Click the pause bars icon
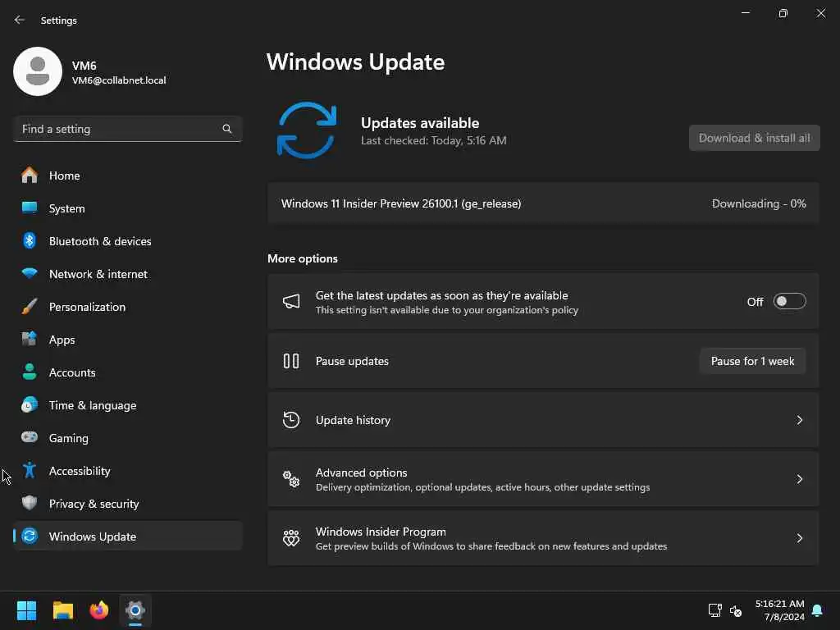The image size is (840, 630). pyautogui.click(x=291, y=361)
